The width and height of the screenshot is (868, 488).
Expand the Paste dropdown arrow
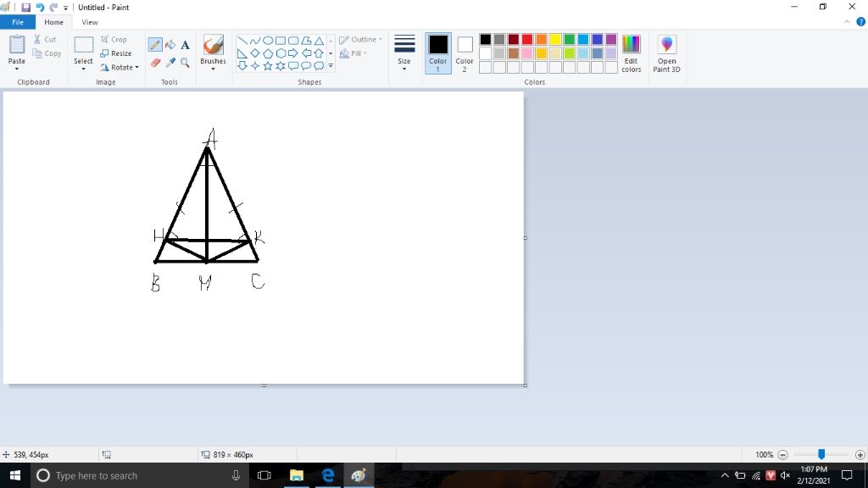coord(17,69)
